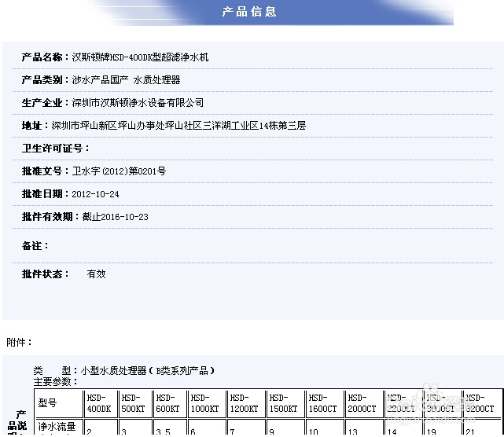The image size is (504, 437).
Task: Click table cell HSD-1600CT
Action: (x=325, y=403)
